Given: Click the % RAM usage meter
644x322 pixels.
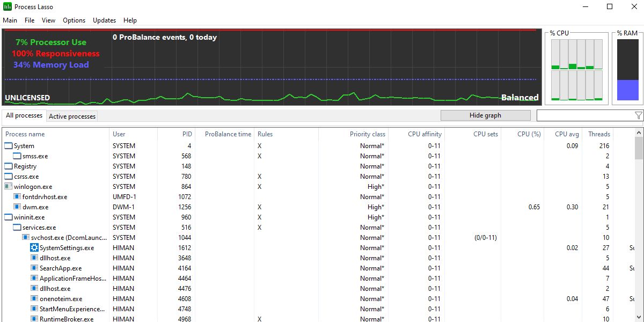Looking at the screenshot, I should (x=627, y=70).
